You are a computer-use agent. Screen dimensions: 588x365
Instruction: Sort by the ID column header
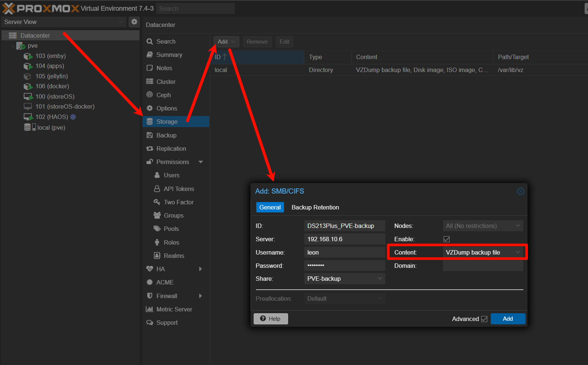pyautogui.click(x=257, y=57)
